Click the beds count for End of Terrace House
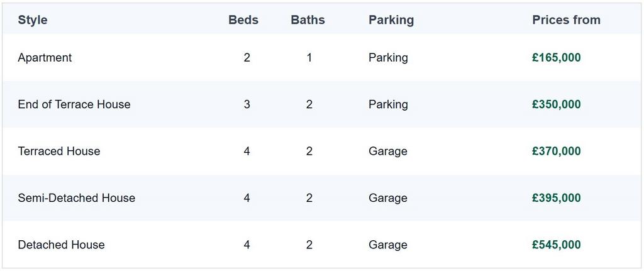The height and width of the screenshot is (271, 644). [x=247, y=104]
